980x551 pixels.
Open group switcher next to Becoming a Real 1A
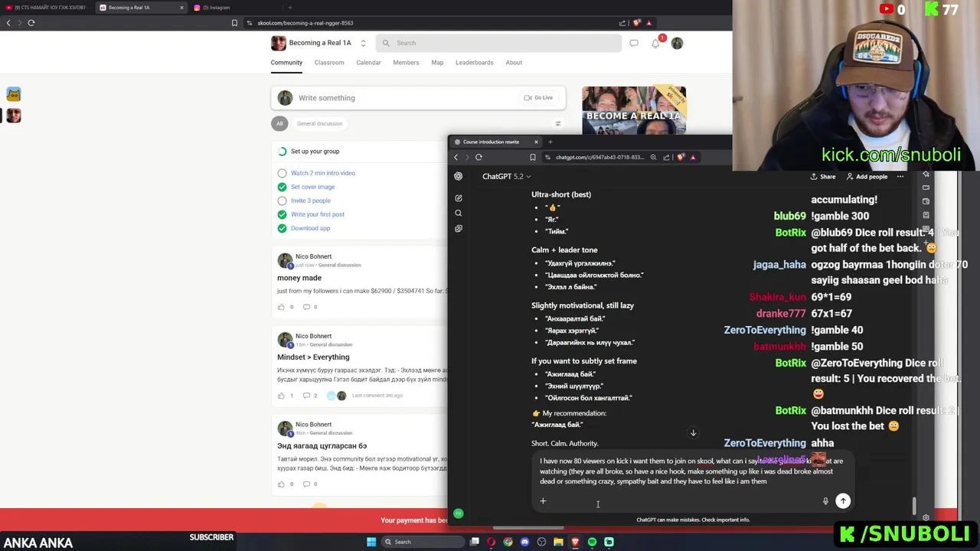363,44
